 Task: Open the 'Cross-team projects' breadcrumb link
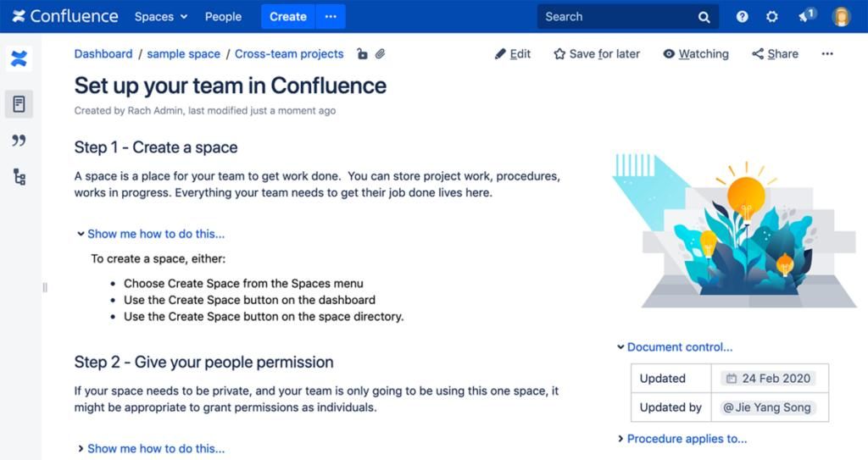(289, 53)
